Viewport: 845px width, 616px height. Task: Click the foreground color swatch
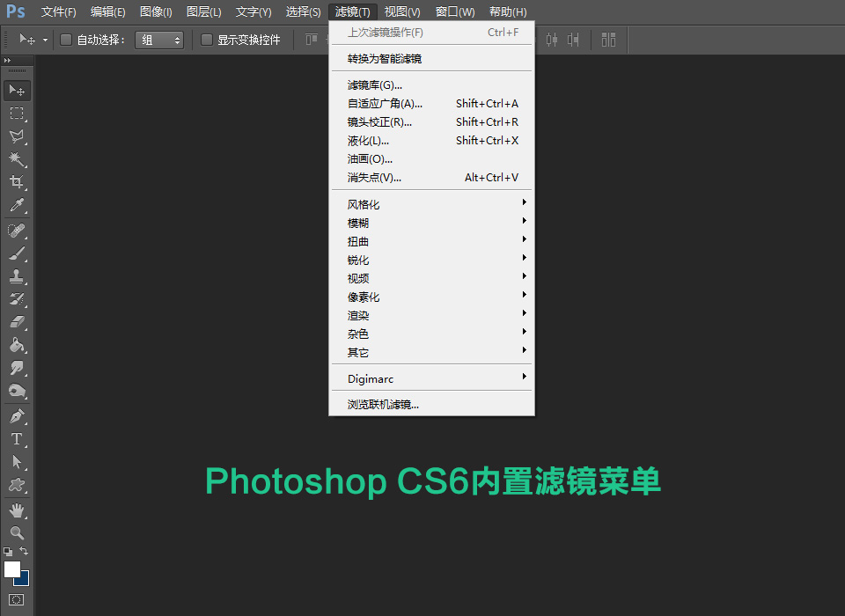coord(12,569)
